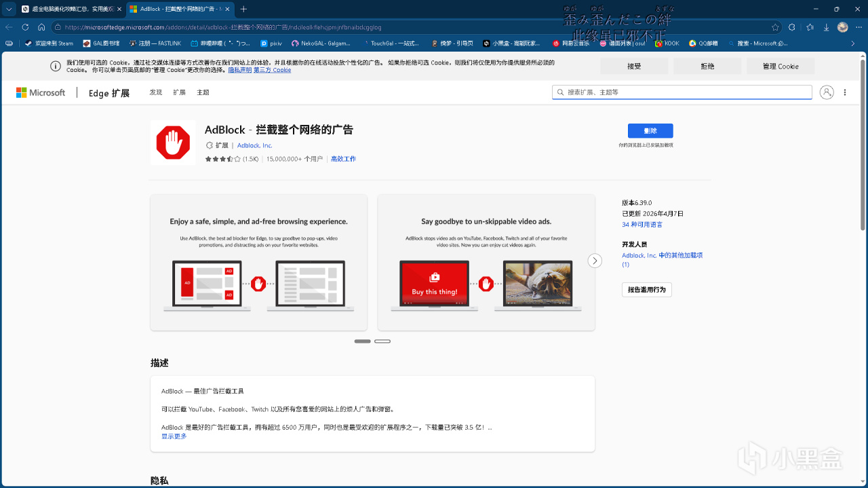This screenshot has width=868, height=488.
Task: Open the FASTLINK bookmark
Action: coord(155,43)
